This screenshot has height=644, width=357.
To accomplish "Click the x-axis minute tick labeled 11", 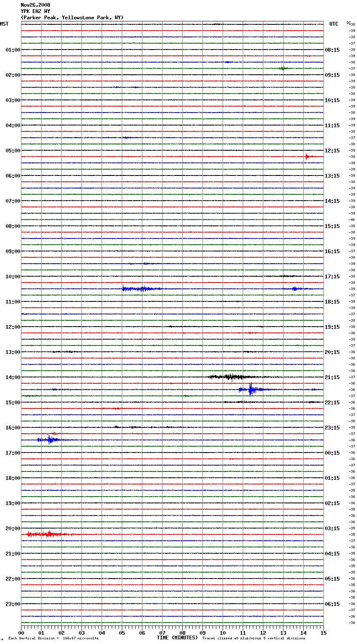I will pyautogui.click(x=243, y=633).
